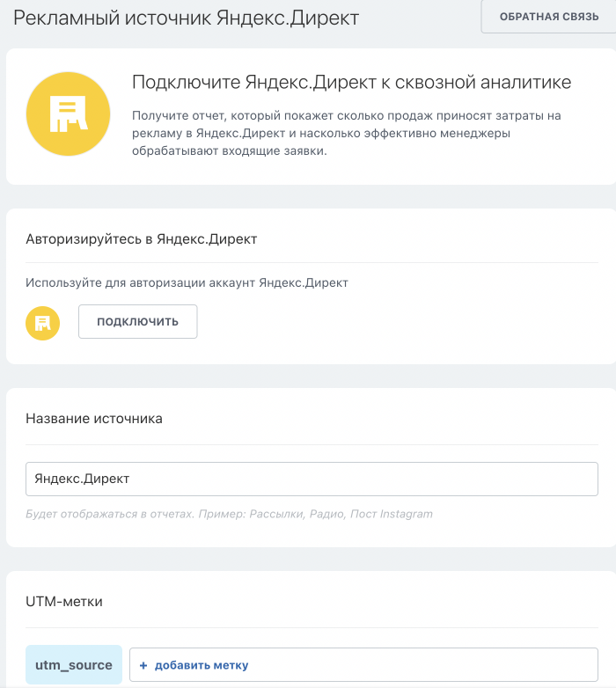The image size is (616, 688).
Task: Click the добавить метку link text
Action: pyautogui.click(x=202, y=665)
